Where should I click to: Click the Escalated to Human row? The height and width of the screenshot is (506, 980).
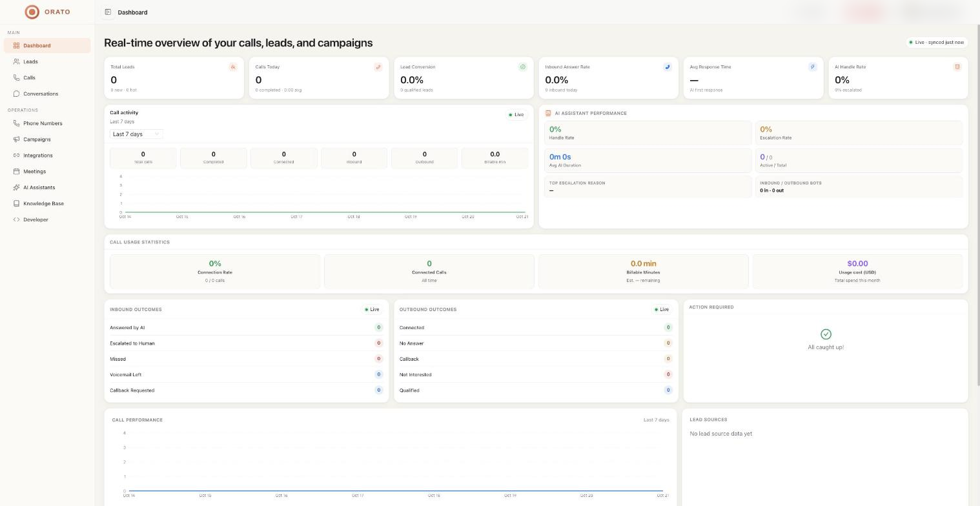[247, 343]
